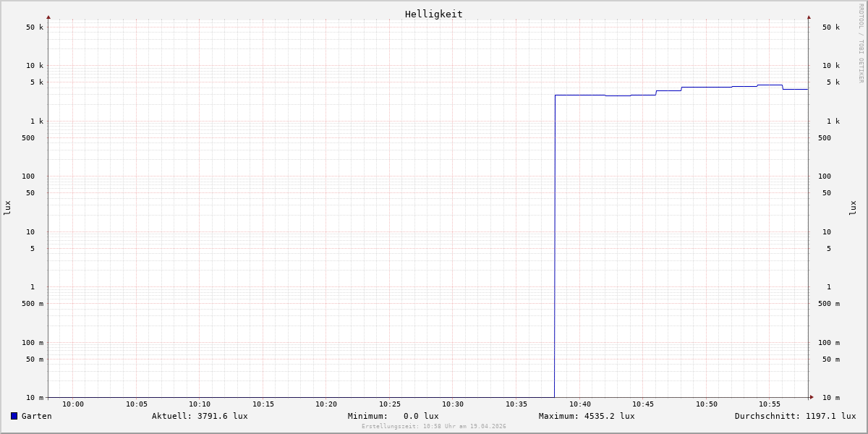Click the 1 k label on left axis
Viewport: 868px width, 434px height.
[x=37, y=122]
